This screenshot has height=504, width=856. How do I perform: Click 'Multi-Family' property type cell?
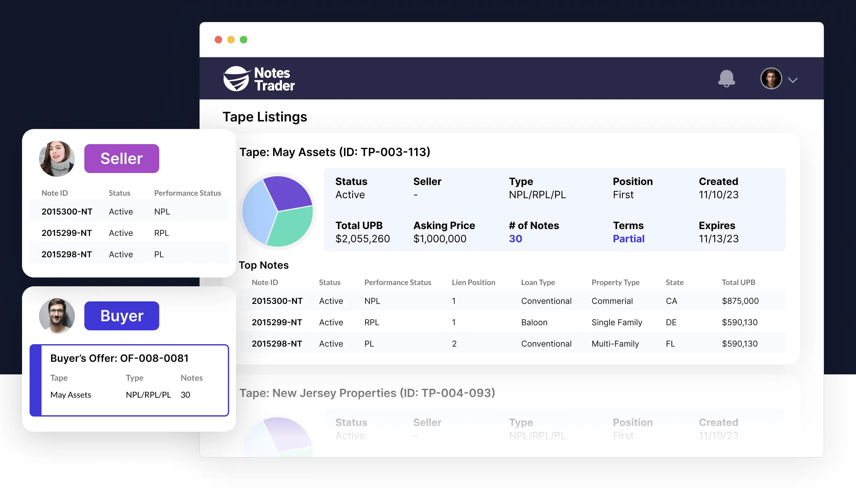(615, 344)
